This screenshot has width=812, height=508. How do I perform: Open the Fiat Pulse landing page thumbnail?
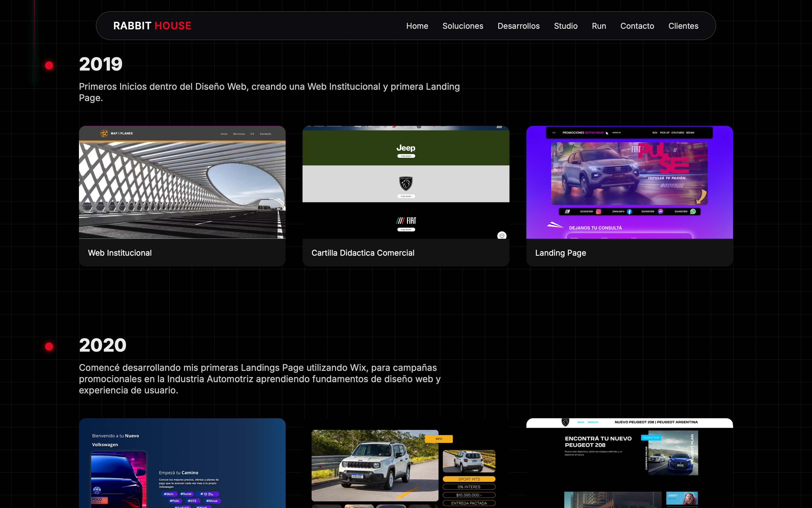click(x=630, y=182)
